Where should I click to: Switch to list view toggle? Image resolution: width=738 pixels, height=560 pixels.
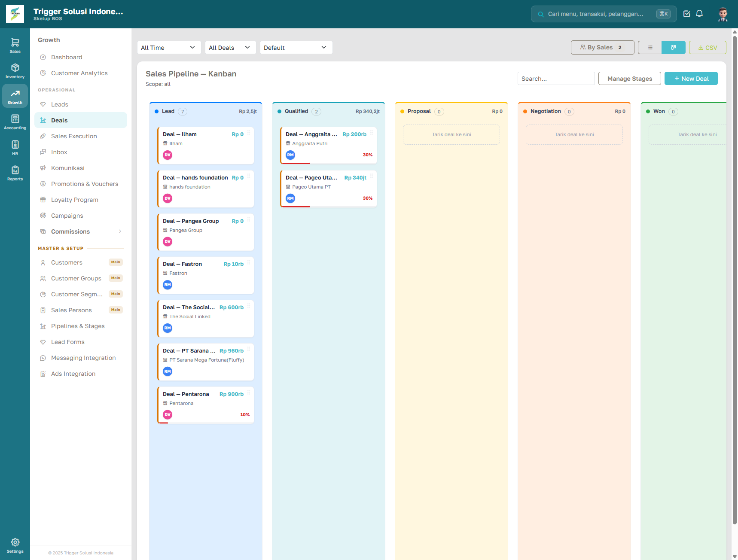pyautogui.click(x=650, y=47)
